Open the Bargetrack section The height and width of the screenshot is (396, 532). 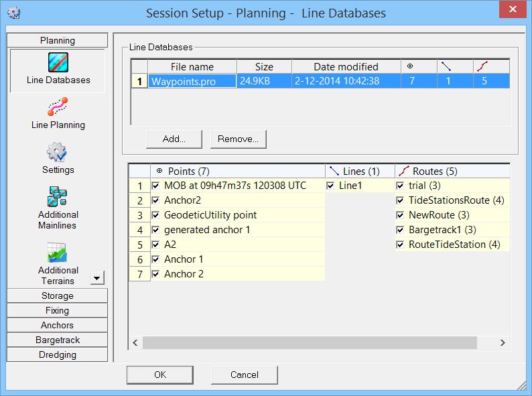[58, 340]
